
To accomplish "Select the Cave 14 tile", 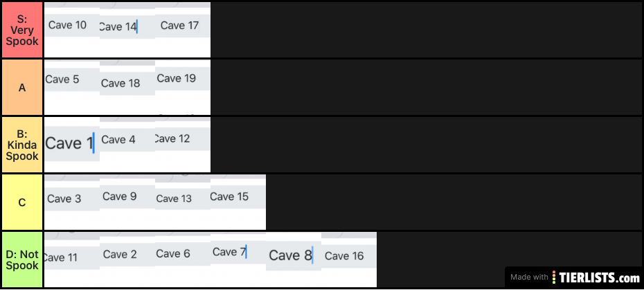I will pos(127,30).
